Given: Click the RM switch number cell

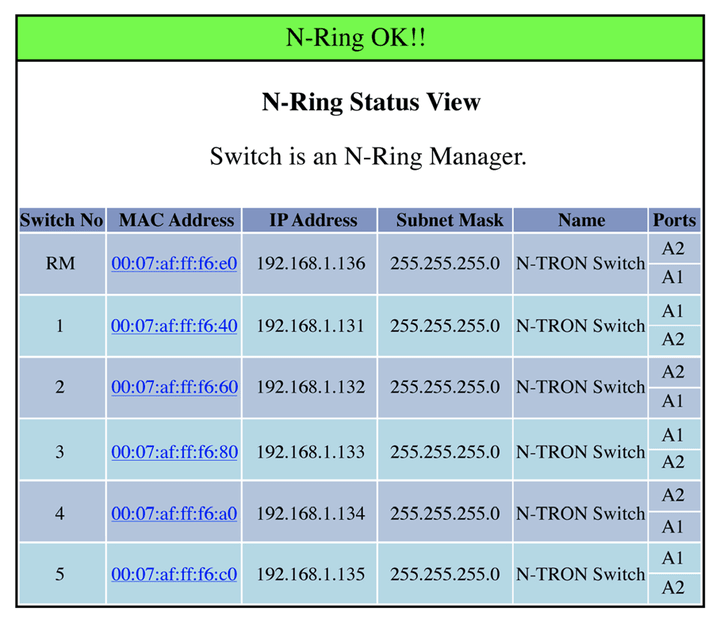Looking at the screenshot, I should (x=62, y=264).
